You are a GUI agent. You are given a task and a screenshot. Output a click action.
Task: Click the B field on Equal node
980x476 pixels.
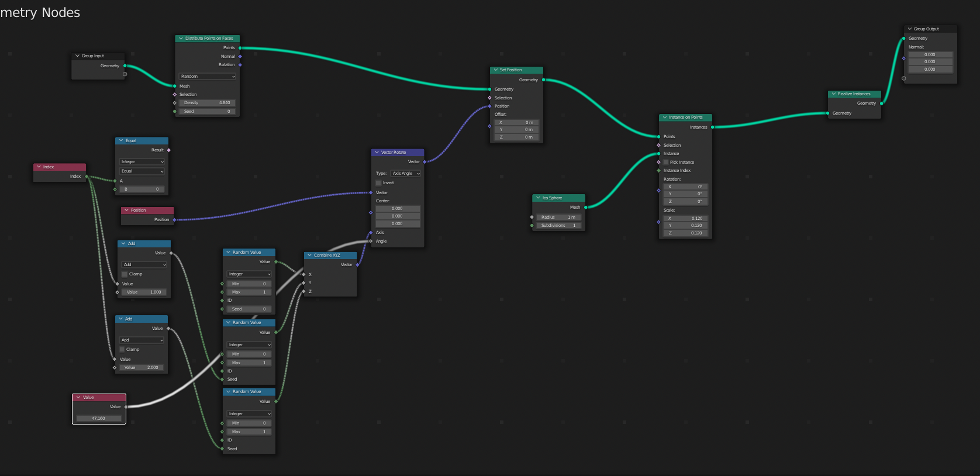click(x=142, y=189)
